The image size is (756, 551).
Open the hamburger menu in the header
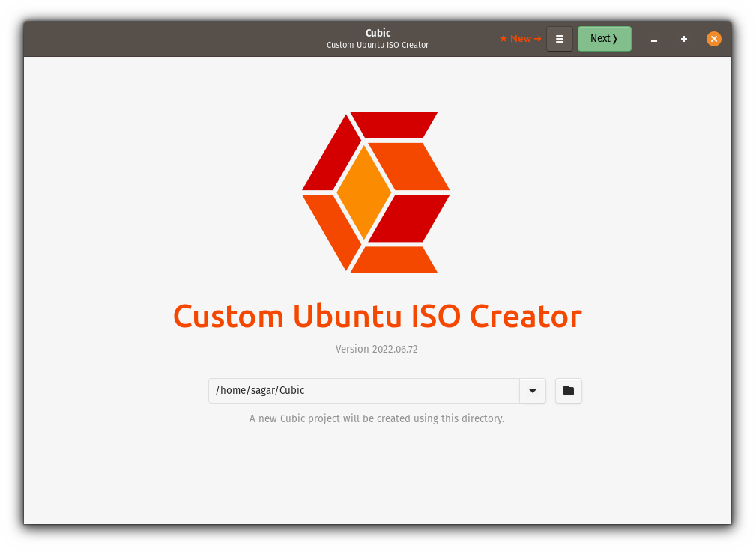coord(559,38)
